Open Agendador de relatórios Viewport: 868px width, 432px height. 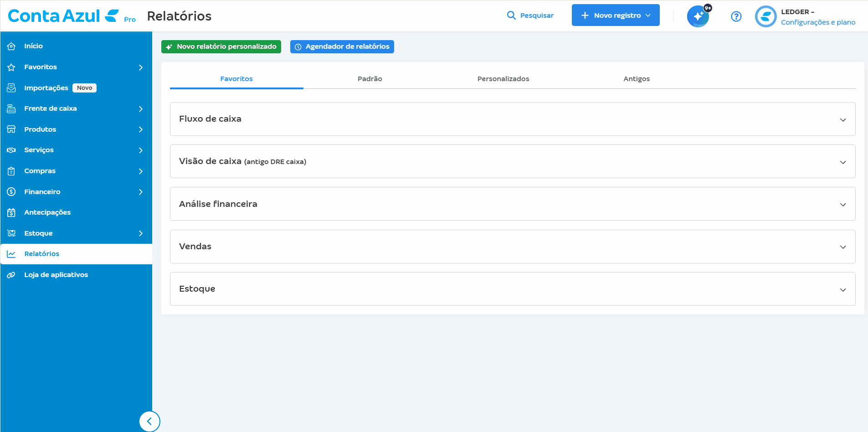pos(342,46)
